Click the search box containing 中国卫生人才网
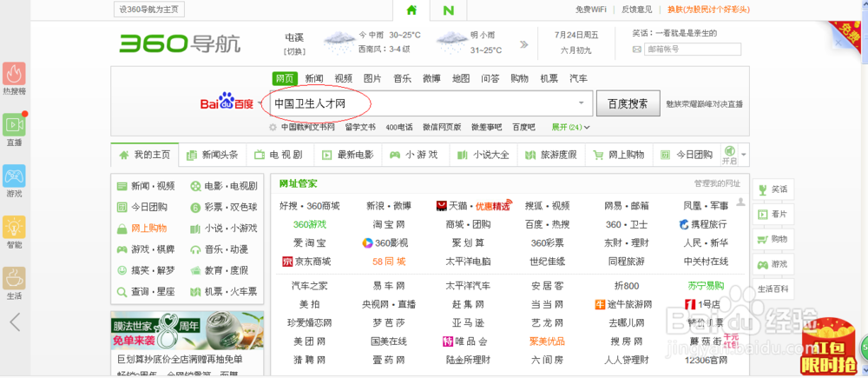The height and width of the screenshot is (378, 868). click(x=431, y=103)
